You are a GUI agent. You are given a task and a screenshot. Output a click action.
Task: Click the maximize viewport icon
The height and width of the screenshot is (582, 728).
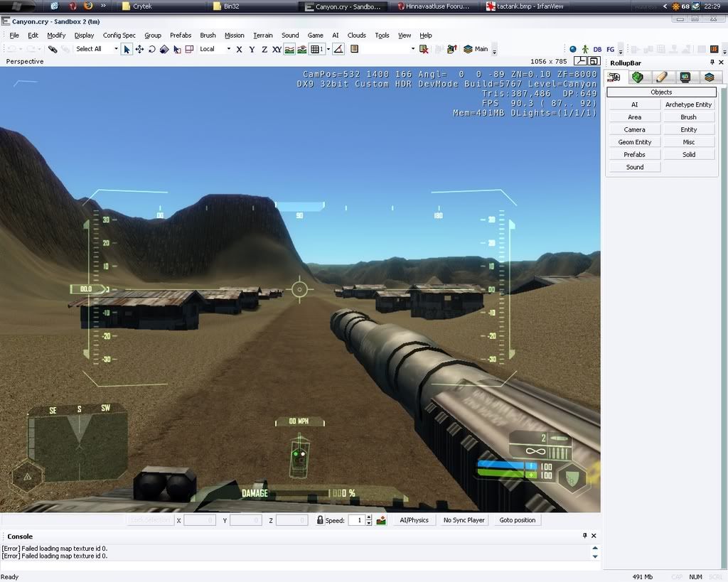pyautogui.click(x=594, y=61)
